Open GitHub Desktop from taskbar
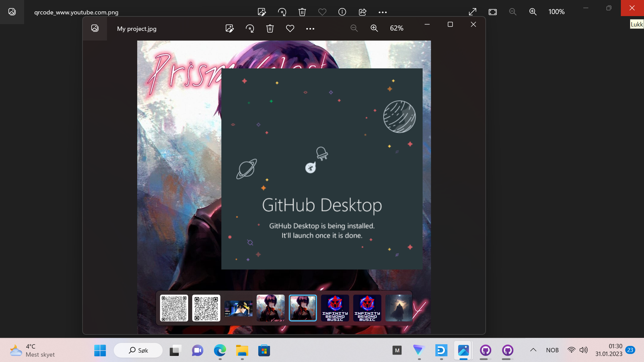 [486, 351]
